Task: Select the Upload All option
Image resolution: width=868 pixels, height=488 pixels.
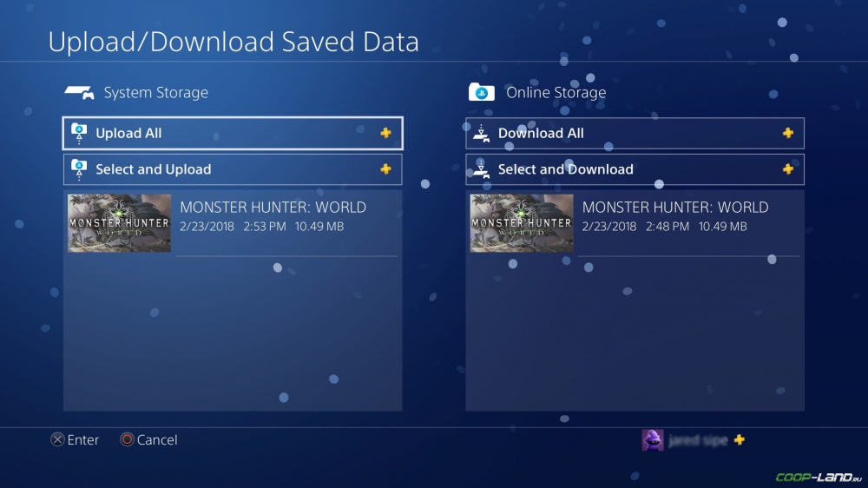Action: click(x=233, y=133)
